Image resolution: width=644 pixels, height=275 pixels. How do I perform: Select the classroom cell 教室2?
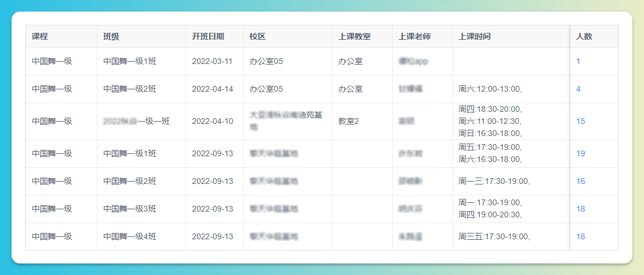click(x=348, y=121)
